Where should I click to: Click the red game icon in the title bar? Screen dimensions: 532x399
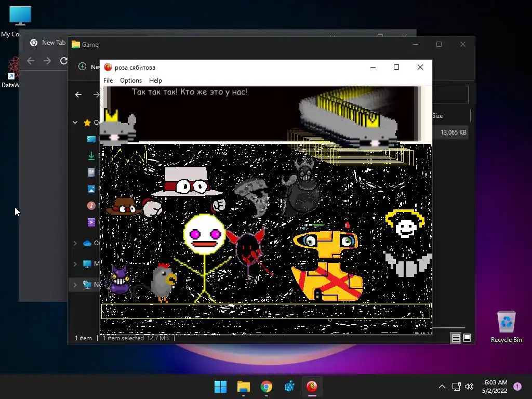point(108,67)
